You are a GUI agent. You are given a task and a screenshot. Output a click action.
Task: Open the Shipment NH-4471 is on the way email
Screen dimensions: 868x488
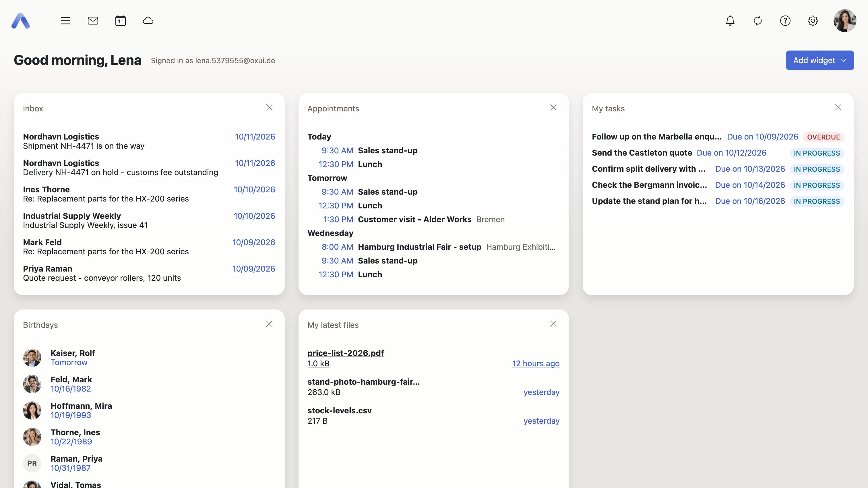click(x=149, y=141)
